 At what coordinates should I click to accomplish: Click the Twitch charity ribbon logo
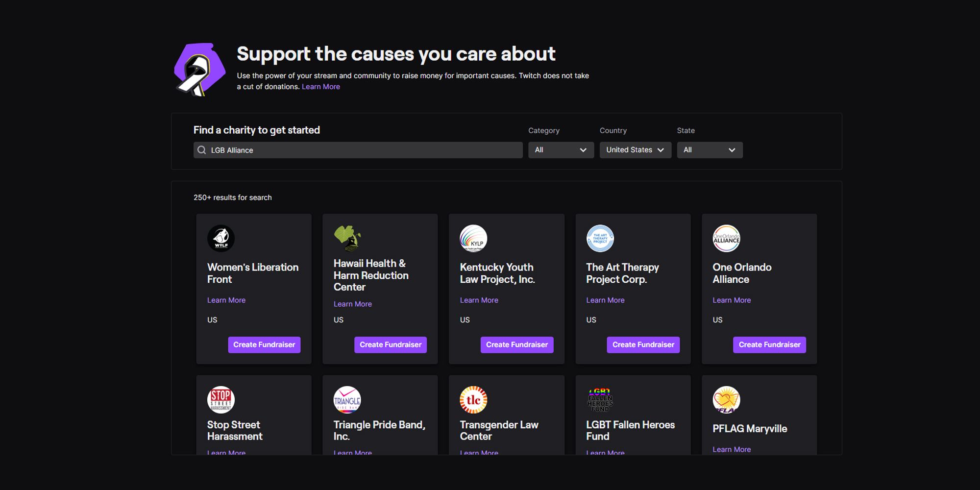tap(200, 69)
